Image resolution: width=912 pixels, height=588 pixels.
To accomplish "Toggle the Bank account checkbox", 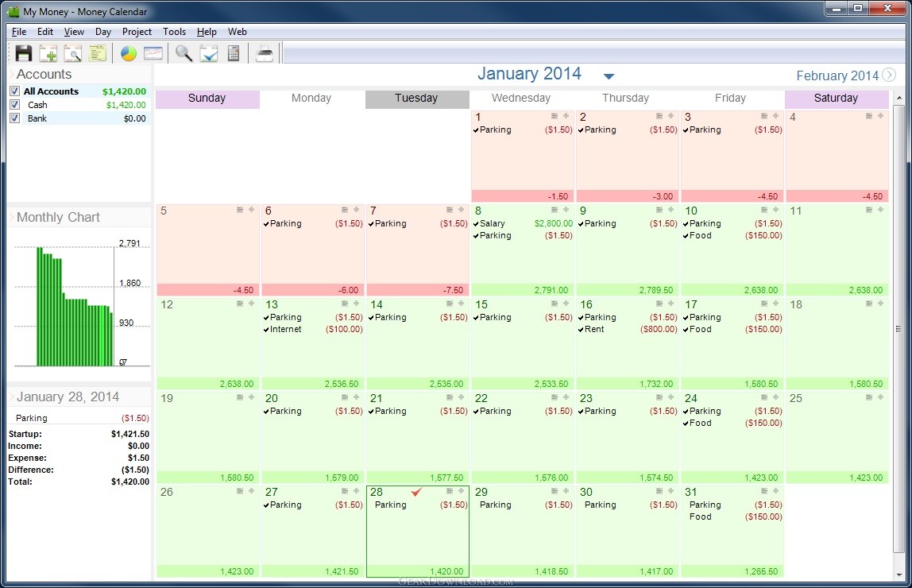I will click(x=14, y=118).
